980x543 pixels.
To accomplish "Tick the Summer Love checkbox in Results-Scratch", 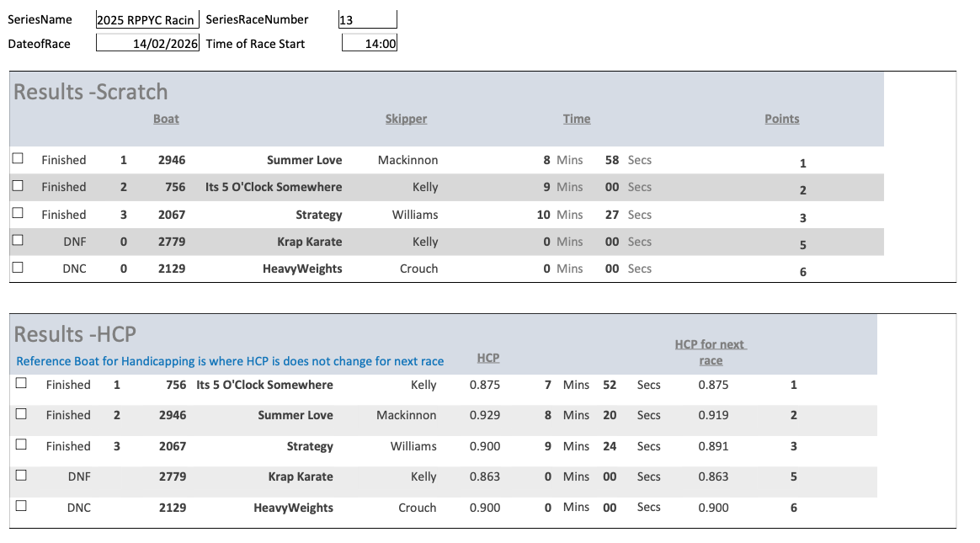I will click(18, 158).
